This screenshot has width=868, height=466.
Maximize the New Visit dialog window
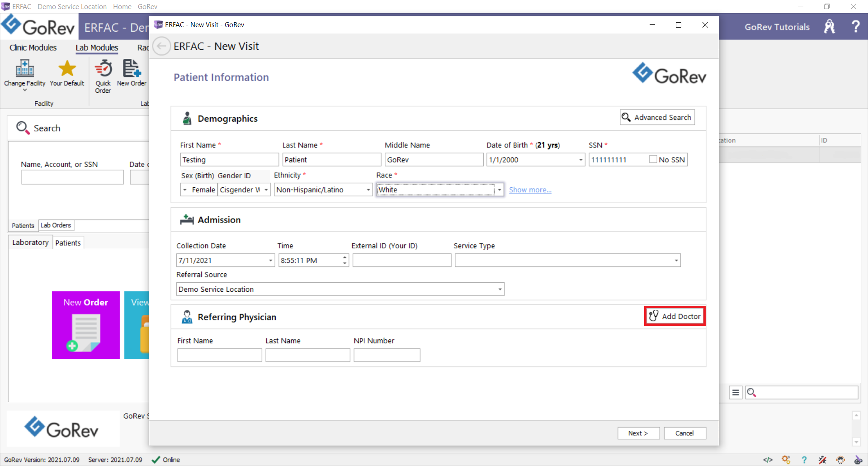(x=679, y=25)
